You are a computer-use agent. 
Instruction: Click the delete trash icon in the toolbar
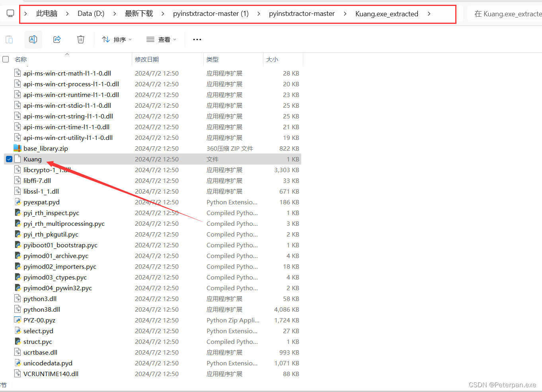click(x=81, y=39)
